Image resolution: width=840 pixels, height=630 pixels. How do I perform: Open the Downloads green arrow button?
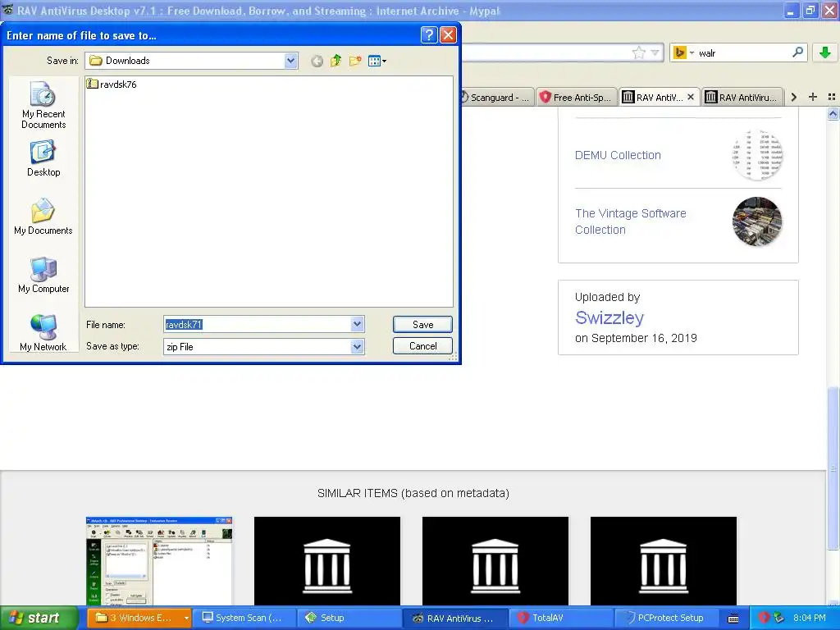click(x=825, y=52)
